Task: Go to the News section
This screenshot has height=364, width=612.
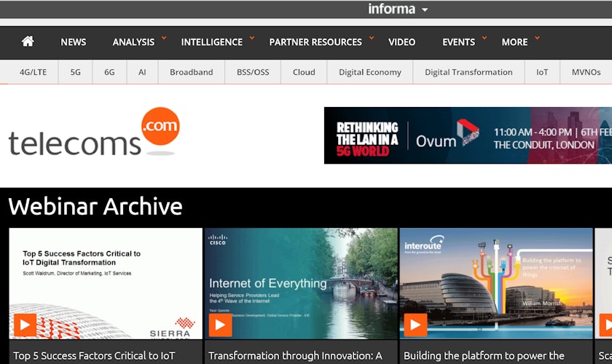Action: pyautogui.click(x=73, y=42)
